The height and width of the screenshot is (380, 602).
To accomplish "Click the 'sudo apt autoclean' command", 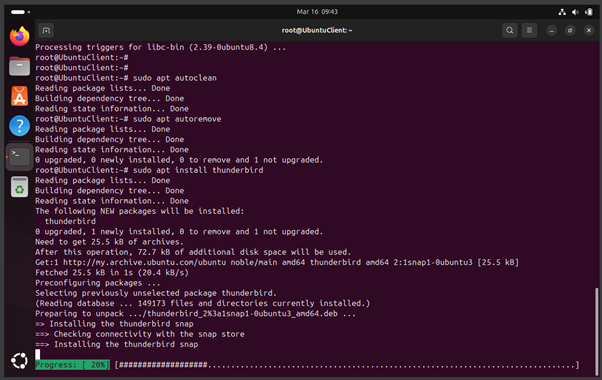I will (x=175, y=78).
